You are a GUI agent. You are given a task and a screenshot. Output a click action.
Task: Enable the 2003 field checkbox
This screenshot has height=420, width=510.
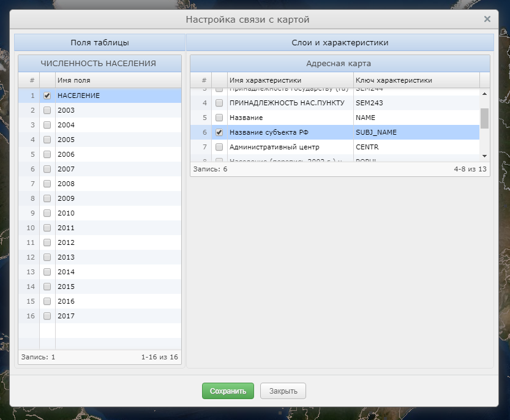point(47,110)
